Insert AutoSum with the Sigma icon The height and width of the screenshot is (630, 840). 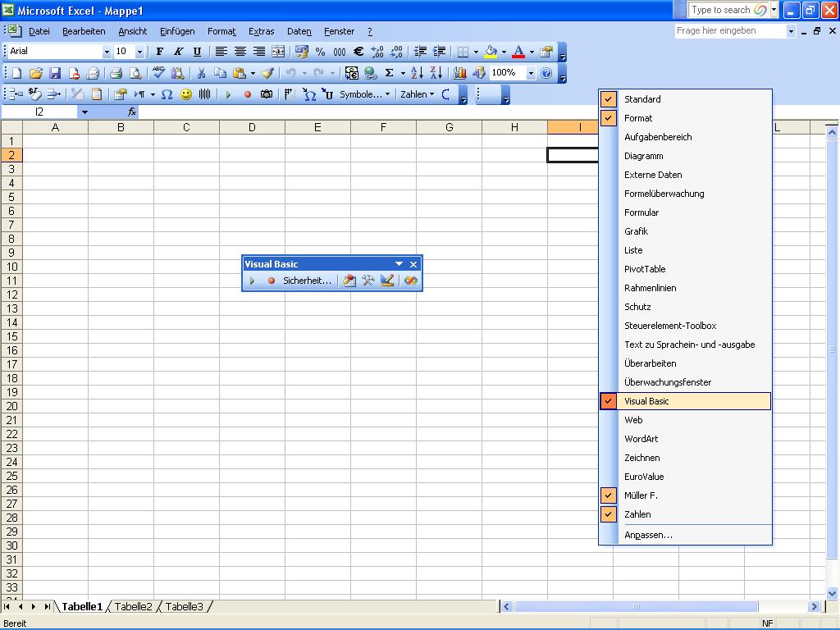pos(390,73)
